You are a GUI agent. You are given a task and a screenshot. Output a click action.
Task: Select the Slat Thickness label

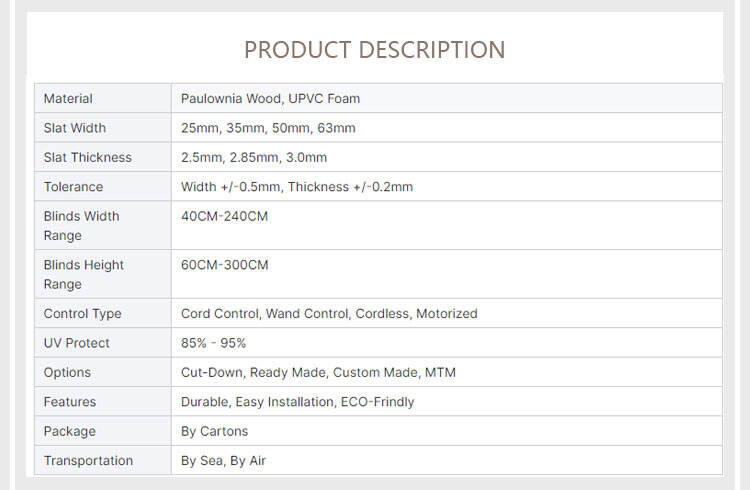(88, 157)
